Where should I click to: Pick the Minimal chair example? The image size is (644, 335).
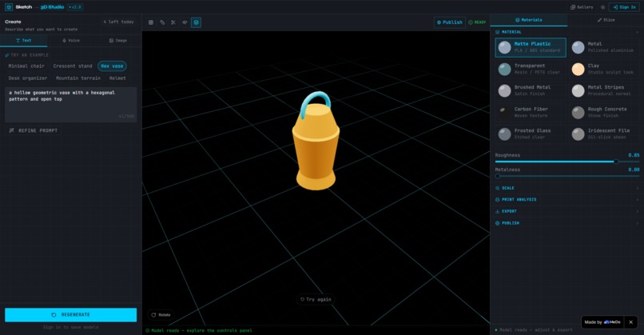[x=26, y=66]
